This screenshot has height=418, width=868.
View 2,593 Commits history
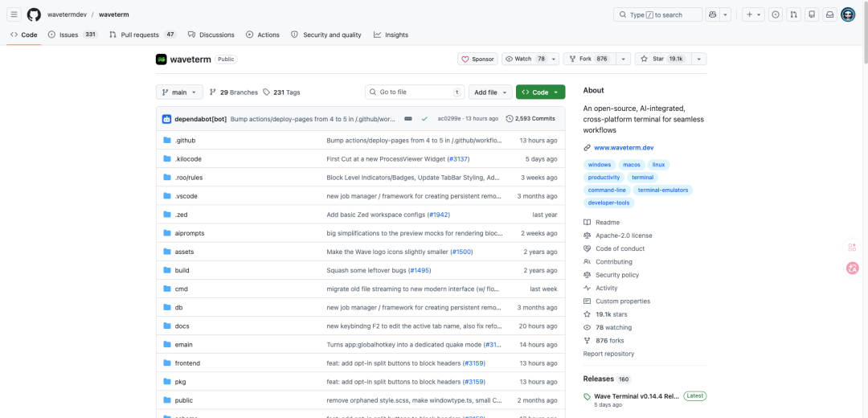(x=530, y=118)
